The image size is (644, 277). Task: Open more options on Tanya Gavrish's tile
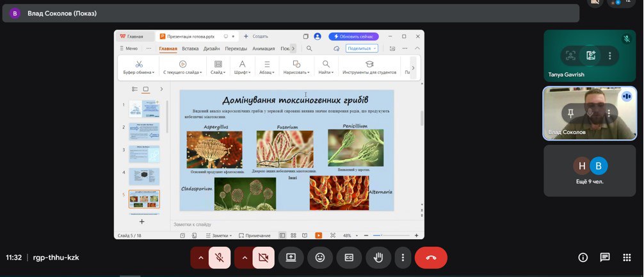(610, 56)
